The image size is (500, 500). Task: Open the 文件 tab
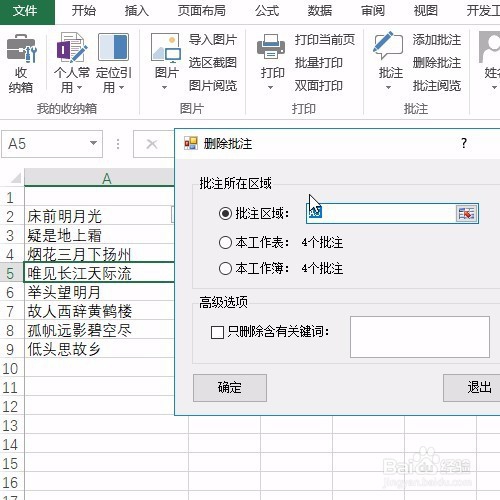coord(27,11)
